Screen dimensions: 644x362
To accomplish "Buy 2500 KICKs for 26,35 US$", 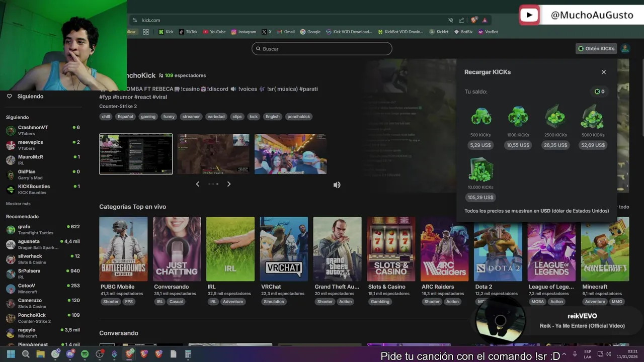I will pyautogui.click(x=555, y=145).
